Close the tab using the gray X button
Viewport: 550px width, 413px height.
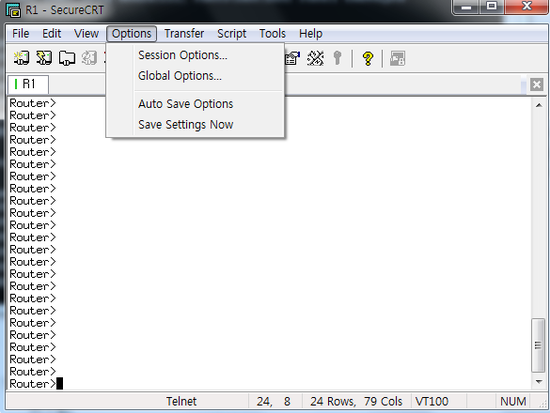536,85
